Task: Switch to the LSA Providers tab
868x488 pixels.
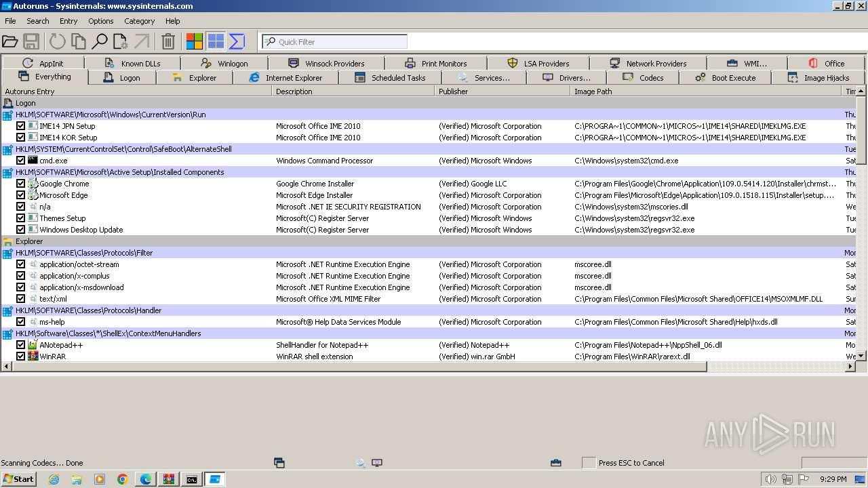Action: pyautogui.click(x=538, y=63)
